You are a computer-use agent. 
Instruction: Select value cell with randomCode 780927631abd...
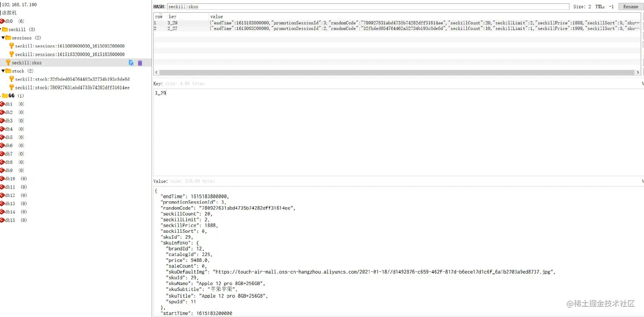(x=424, y=23)
